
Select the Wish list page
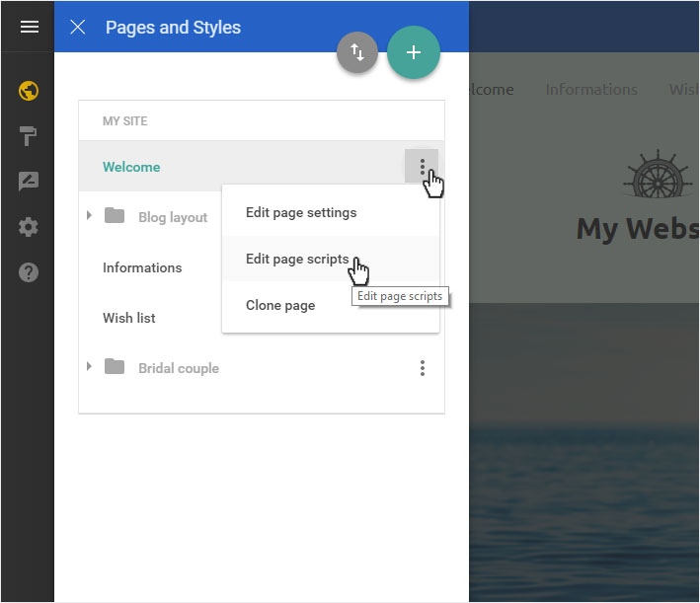(x=129, y=318)
